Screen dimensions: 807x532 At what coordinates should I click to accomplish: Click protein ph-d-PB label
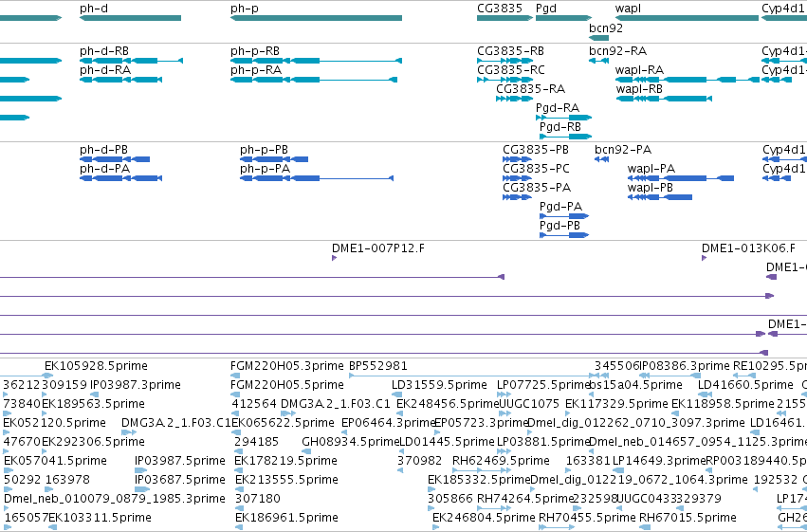coord(103,150)
